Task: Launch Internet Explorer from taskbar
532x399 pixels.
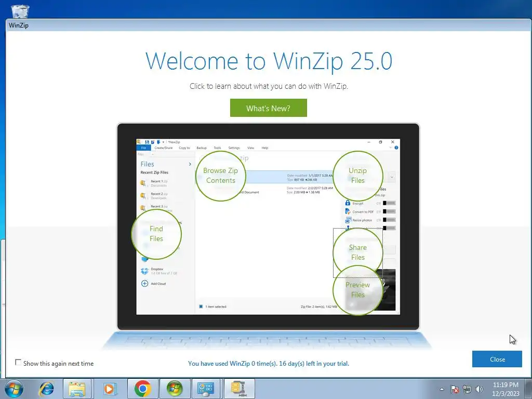Action: pos(46,389)
